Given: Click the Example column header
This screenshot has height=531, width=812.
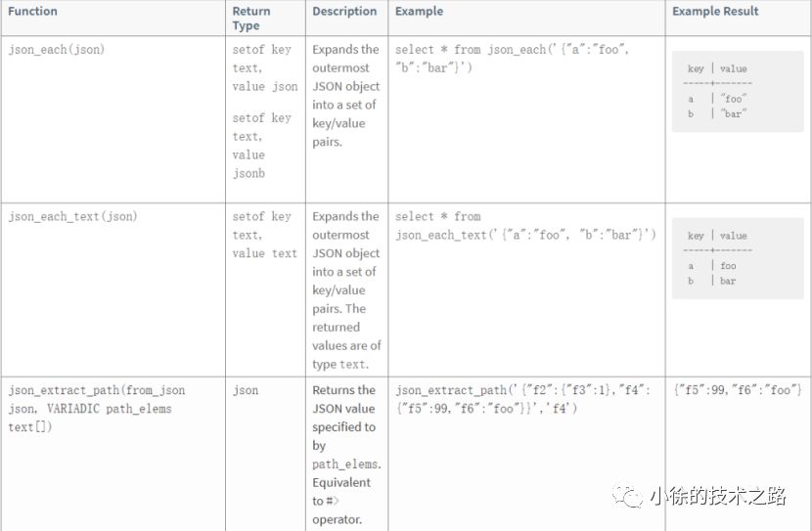Looking at the screenshot, I should tap(419, 12).
